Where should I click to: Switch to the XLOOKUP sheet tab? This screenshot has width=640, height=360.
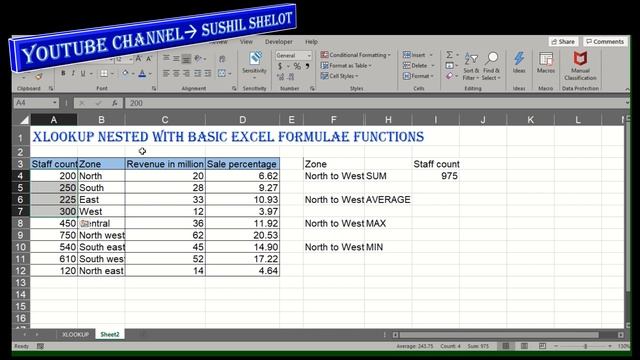76,334
